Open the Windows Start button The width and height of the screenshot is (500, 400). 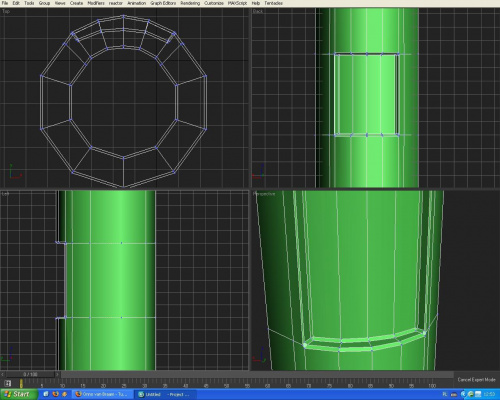pyautogui.click(x=18, y=394)
